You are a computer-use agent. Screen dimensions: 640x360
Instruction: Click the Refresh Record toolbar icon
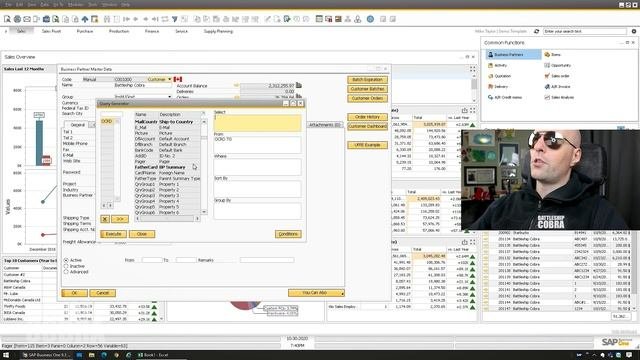point(165,19)
